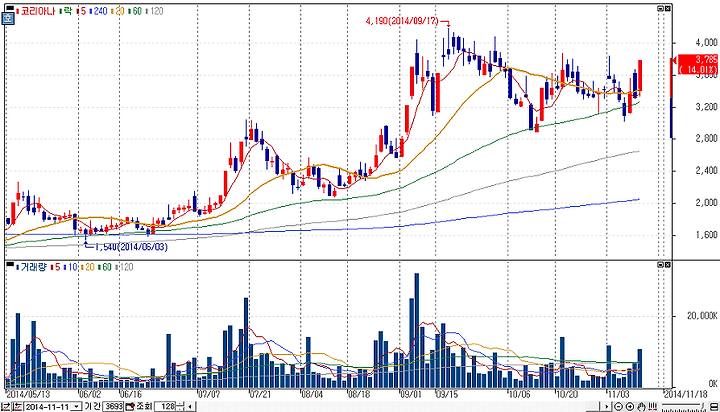The width and height of the screenshot is (720, 412).
Task: Toggle the 거래량 volume legend item
Action: [x=31, y=266]
